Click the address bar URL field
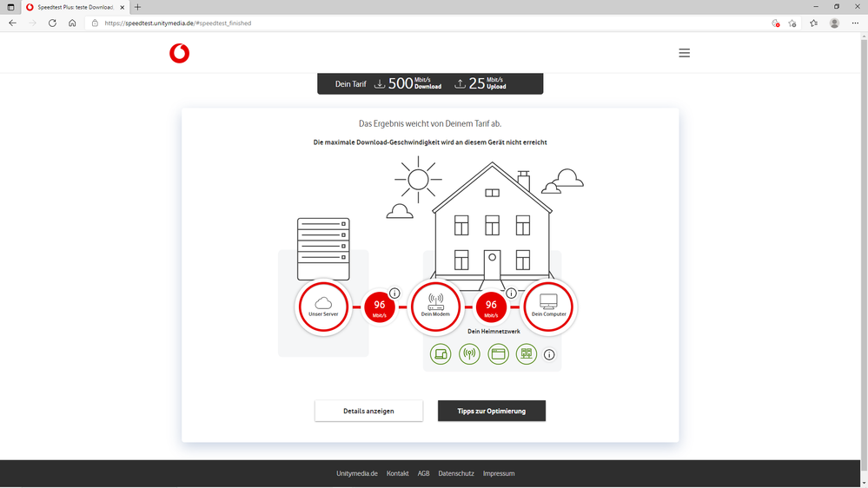This screenshot has width=868, height=488. click(432, 23)
